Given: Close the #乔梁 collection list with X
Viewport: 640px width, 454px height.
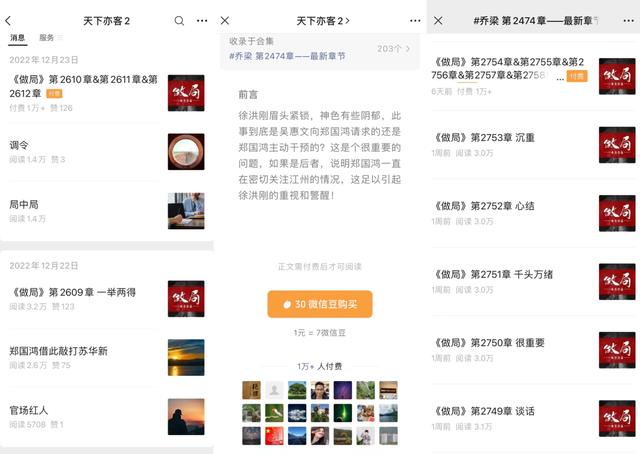Looking at the screenshot, I should 438,21.
